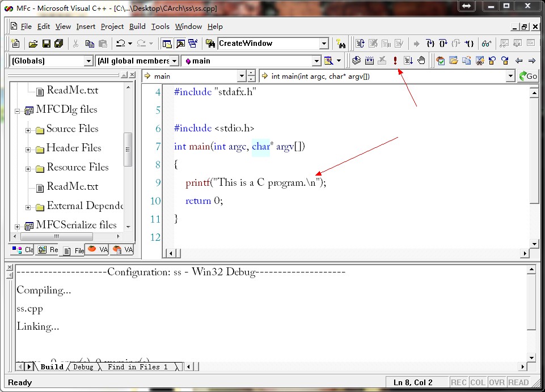Screen dimensions: 545x392
Task: Click Visual Assist open file in workspace icon
Action: [454, 61]
